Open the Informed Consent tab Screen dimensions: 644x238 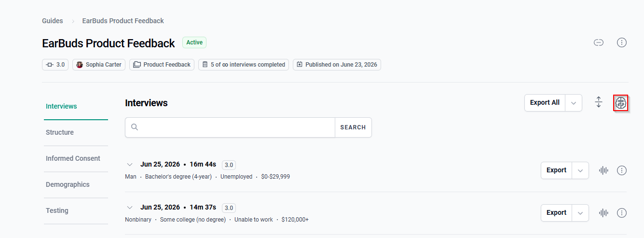[76, 159]
